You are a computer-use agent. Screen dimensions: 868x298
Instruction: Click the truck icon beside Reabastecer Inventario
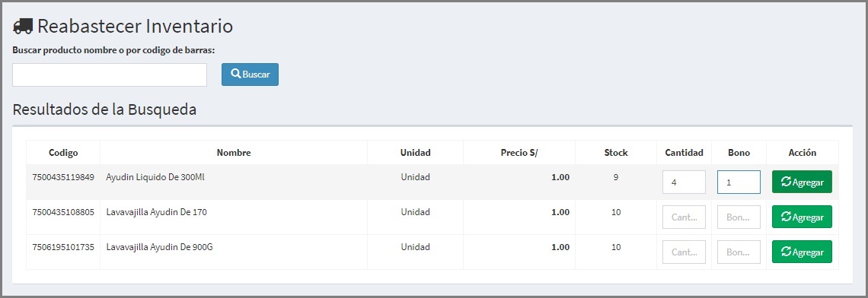click(23, 26)
